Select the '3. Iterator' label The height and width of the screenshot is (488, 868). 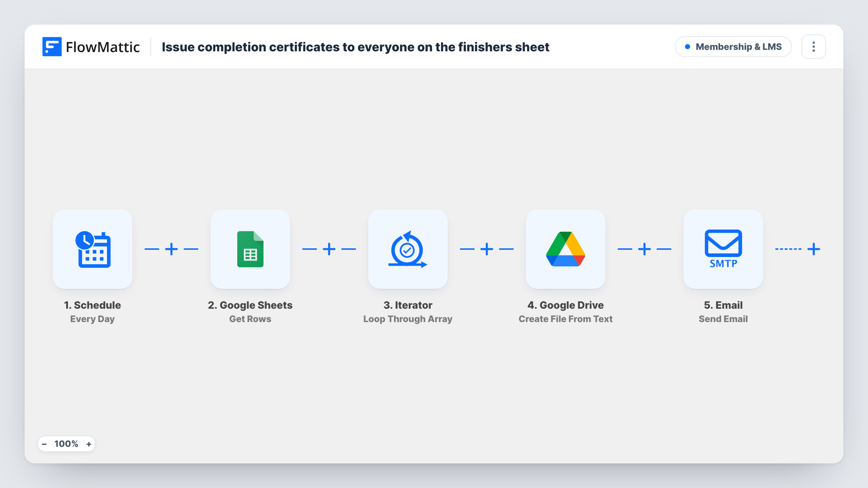pos(408,305)
